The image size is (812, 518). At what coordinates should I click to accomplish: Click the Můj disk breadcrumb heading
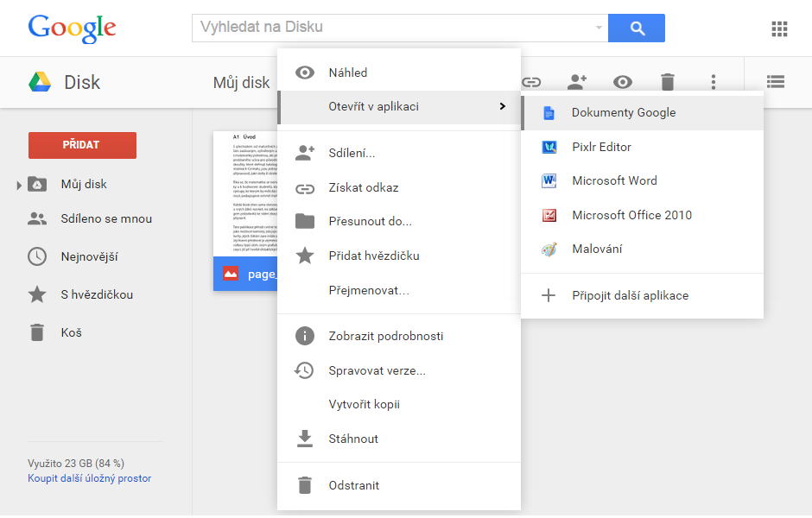click(241, 82)
